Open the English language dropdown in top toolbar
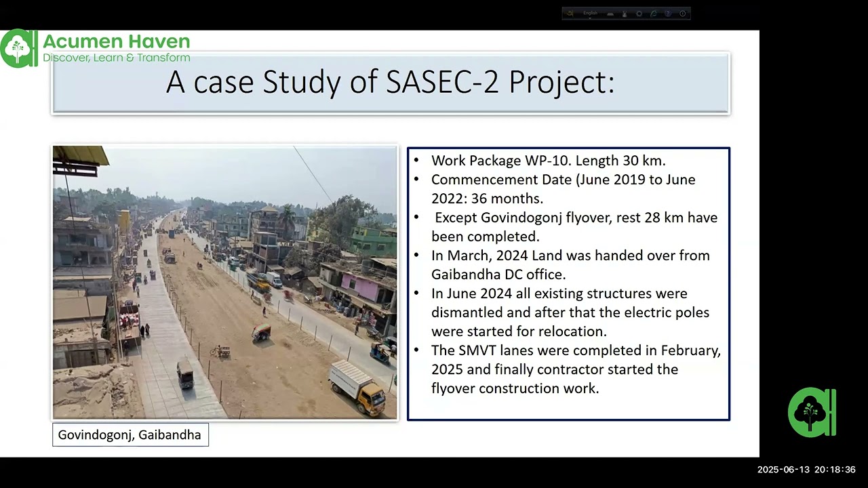 (591, 14)
